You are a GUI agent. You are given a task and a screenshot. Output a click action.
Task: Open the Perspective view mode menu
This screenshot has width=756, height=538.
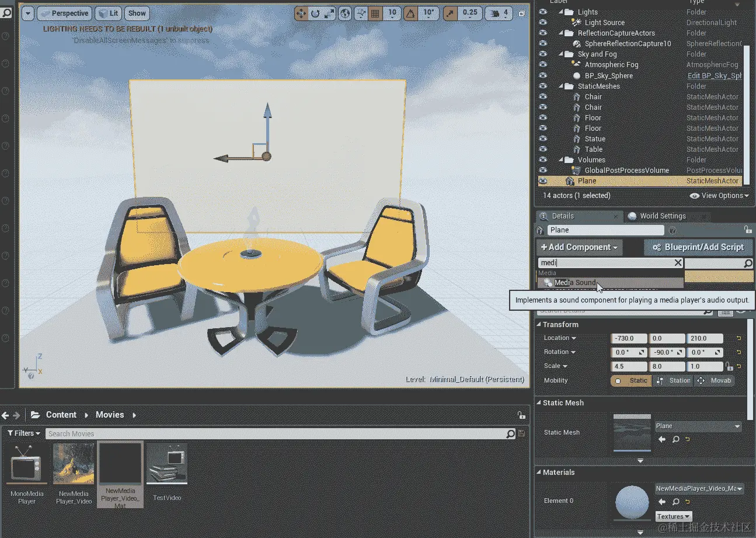(64, 13)
